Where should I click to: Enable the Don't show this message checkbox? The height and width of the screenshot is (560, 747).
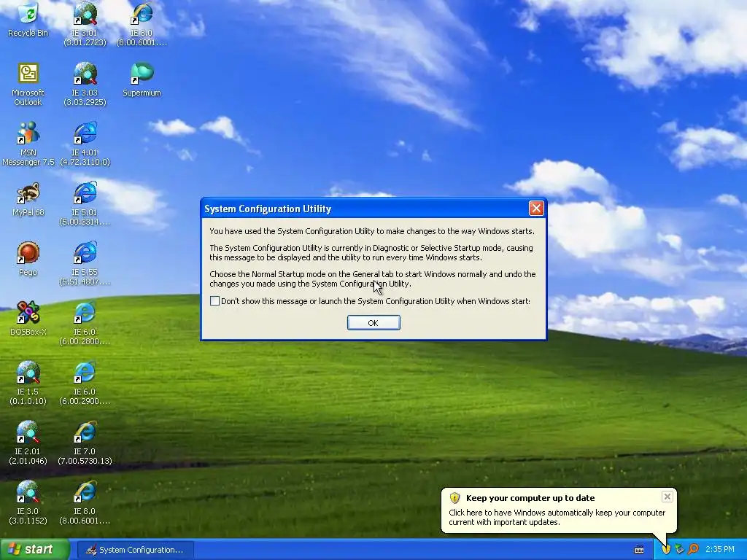(x=215, y=301)
